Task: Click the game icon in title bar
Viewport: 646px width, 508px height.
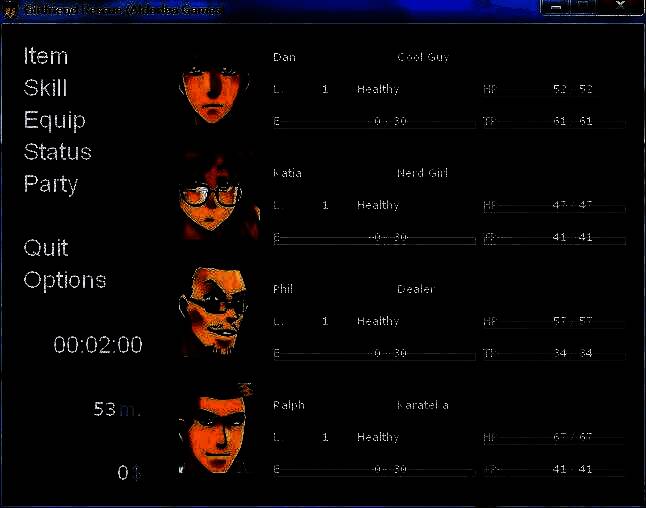Action: coord(12,8)
